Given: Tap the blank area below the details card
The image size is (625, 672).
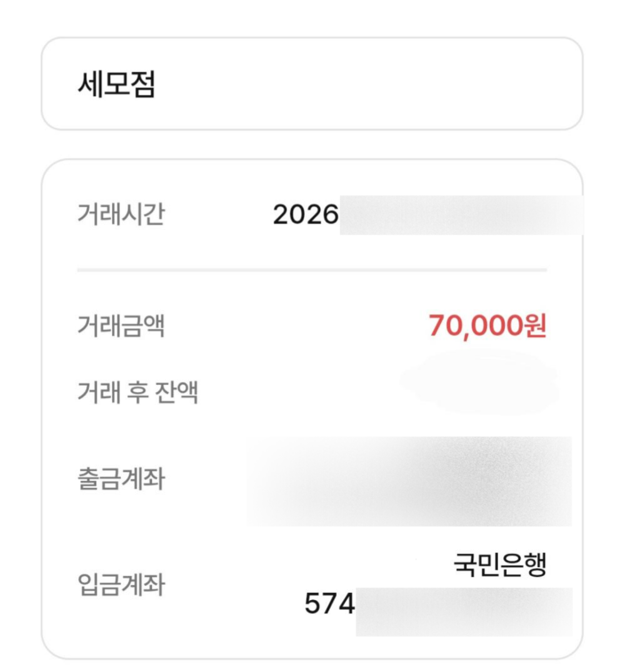Looking at the screenshot, I should [x=311, y=666].
